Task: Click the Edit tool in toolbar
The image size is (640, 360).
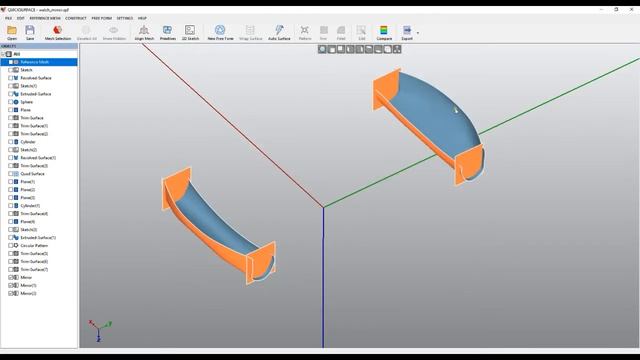Action: [x=361, y=32]
